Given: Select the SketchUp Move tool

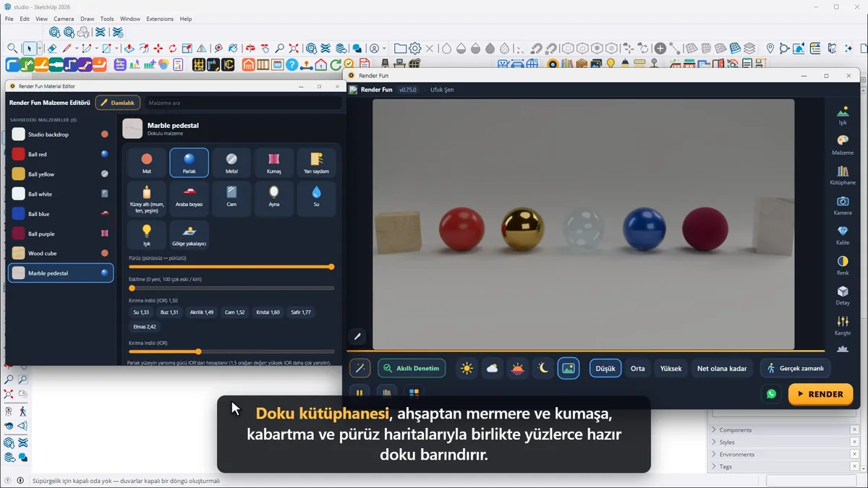Looking at the screenshot, I should [158, 48].
